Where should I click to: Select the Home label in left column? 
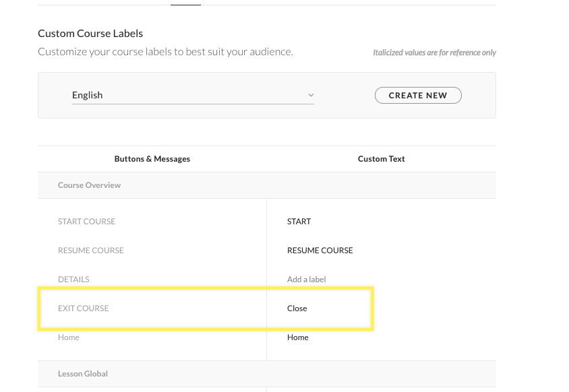point(69,337)
